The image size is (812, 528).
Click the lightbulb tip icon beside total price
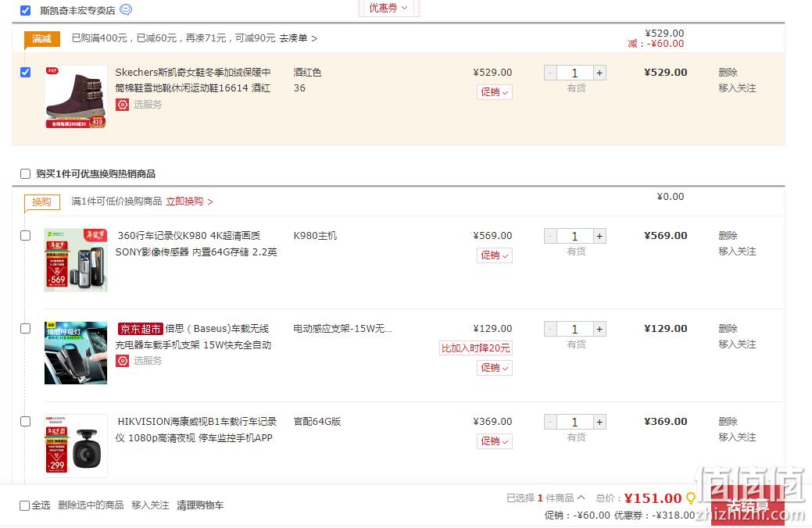690,498
